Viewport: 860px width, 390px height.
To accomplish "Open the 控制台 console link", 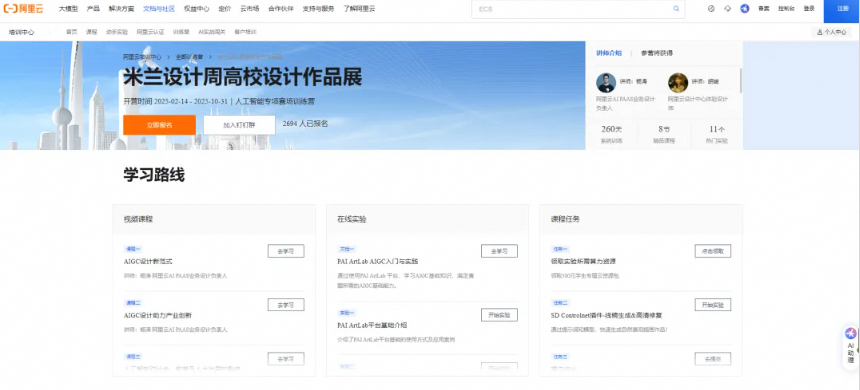I will [x=786, y=9].
